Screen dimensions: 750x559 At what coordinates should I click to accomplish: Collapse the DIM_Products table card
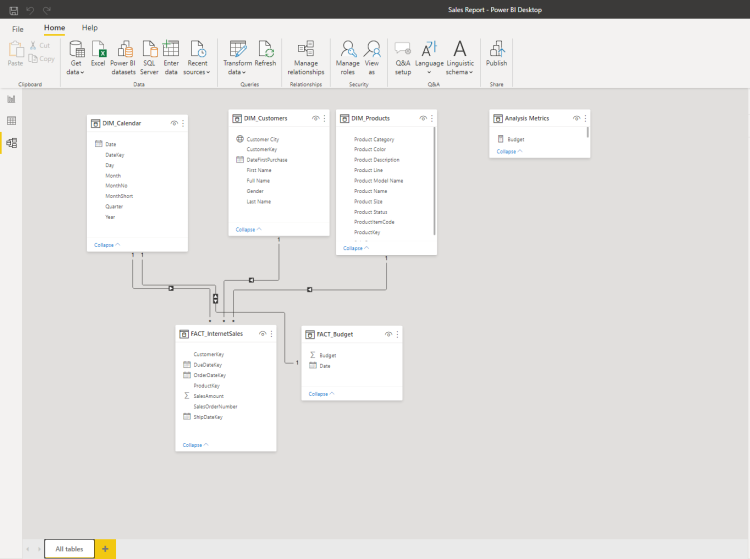point(356,248)
